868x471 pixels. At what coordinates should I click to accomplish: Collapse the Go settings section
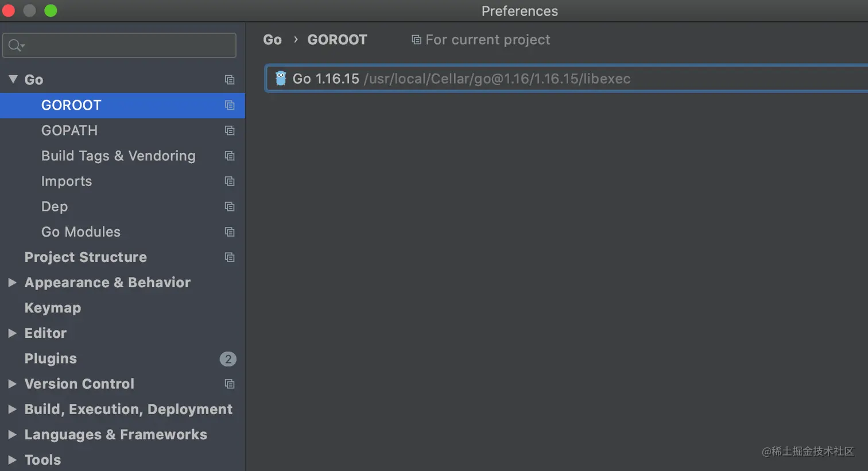point(13,79)
